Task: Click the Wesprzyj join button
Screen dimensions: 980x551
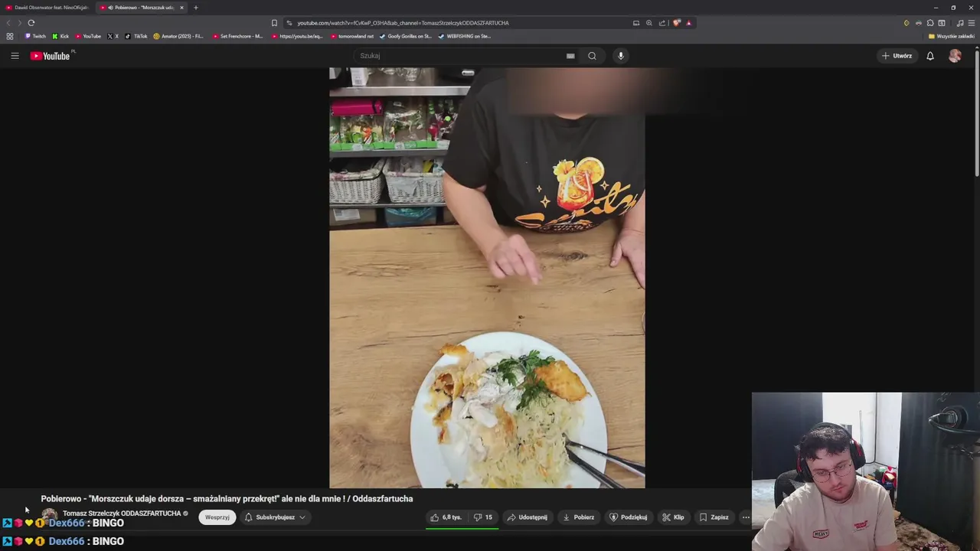Action: click(217, 517)
